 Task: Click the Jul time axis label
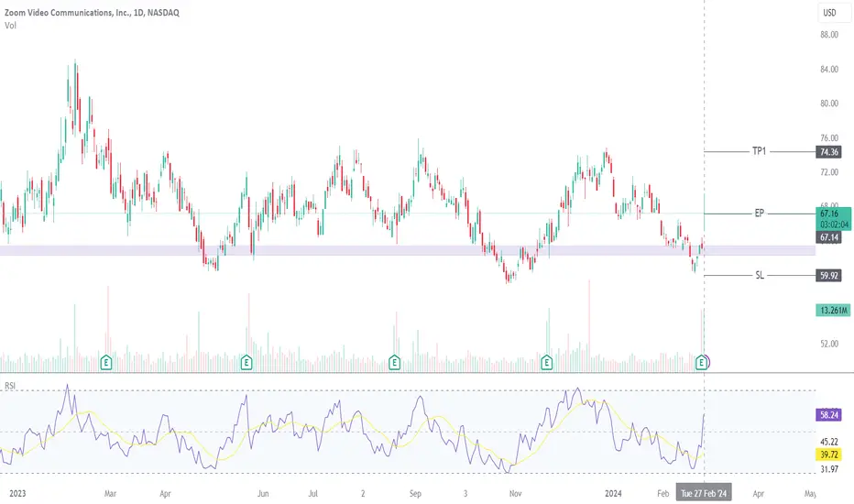tap(313, 494)
